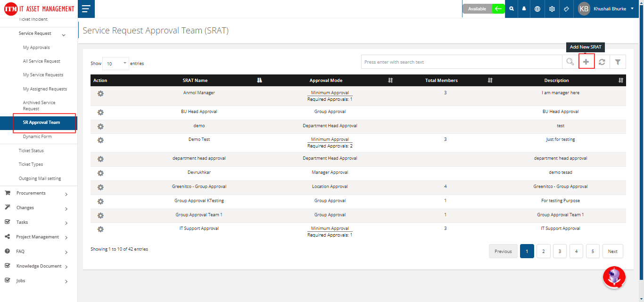Open action gear for Anmol Manager row
Screen dimensions: 644x302
[100, 93]
